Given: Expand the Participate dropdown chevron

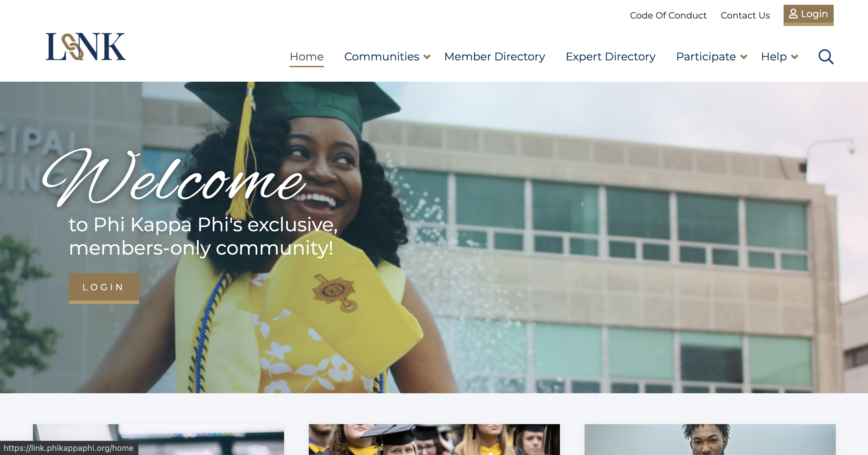Looking at the screenshot, I should pyautogui.click(x=743, y=57).
